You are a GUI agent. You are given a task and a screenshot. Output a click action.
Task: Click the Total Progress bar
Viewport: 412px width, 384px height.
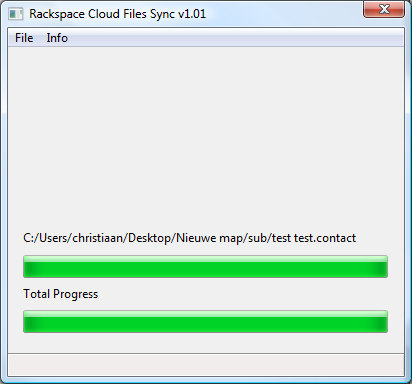[x=205, y=322]
